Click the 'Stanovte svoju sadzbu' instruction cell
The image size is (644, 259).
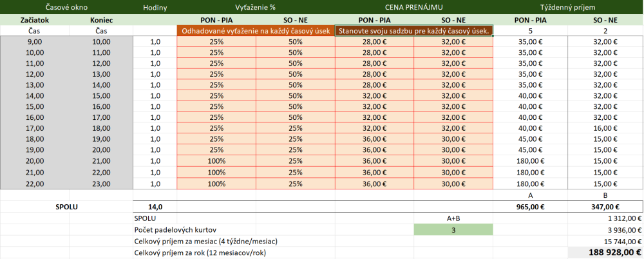[x=413, y=31]
